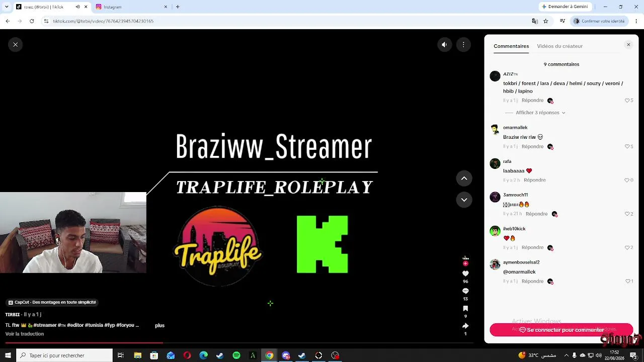Switch to Vidéos du créateur tab
Viewport: 644px width, 362px height.
point(559,46)
